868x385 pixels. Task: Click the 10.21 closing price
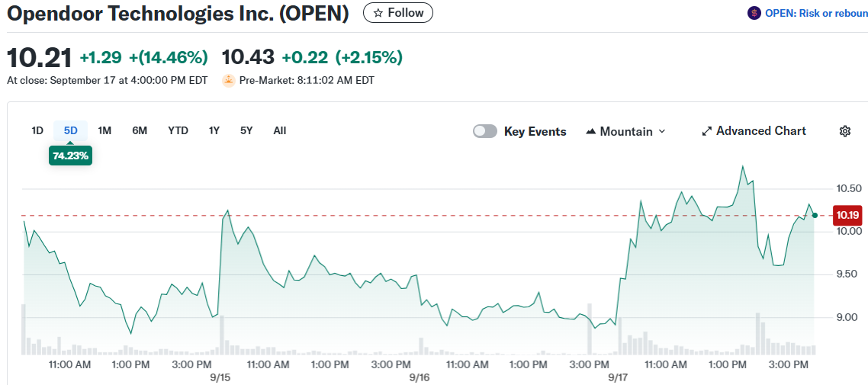[40, 57]
